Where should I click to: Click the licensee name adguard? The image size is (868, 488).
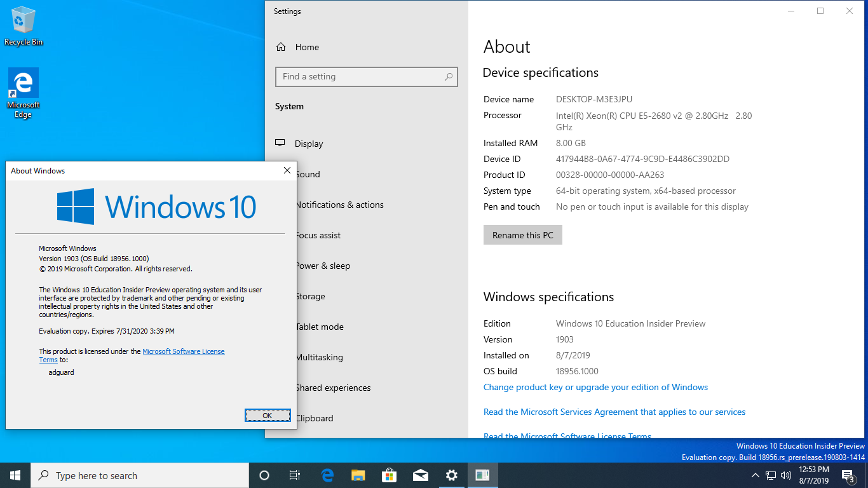coord(62,372)
